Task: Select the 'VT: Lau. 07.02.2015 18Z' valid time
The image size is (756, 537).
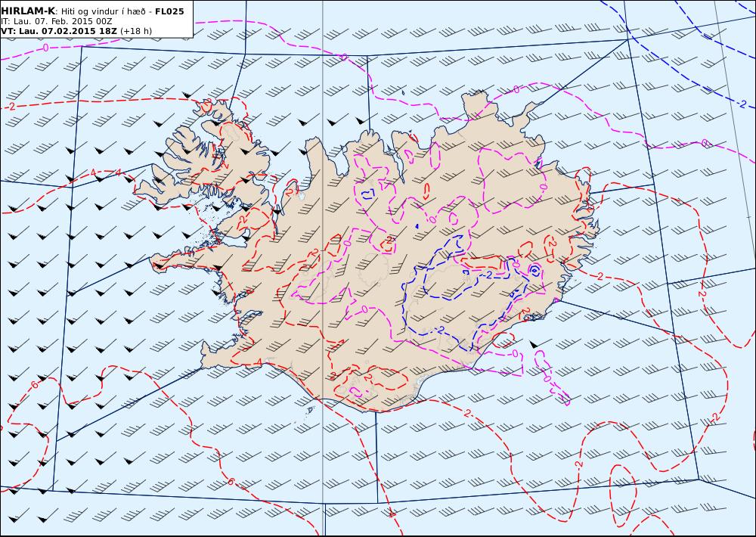Action: pos(59,31)
